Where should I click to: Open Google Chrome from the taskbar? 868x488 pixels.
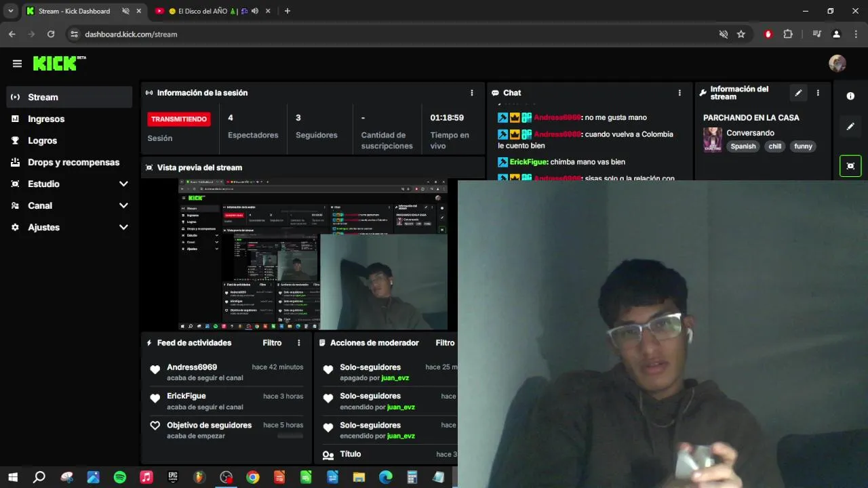(x=252, y=477)
